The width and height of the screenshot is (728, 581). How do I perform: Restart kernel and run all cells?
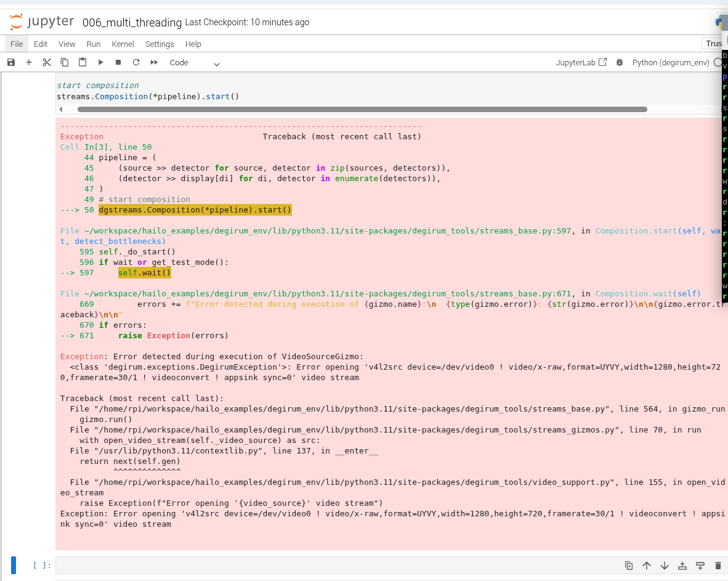[x=154, y=62]
